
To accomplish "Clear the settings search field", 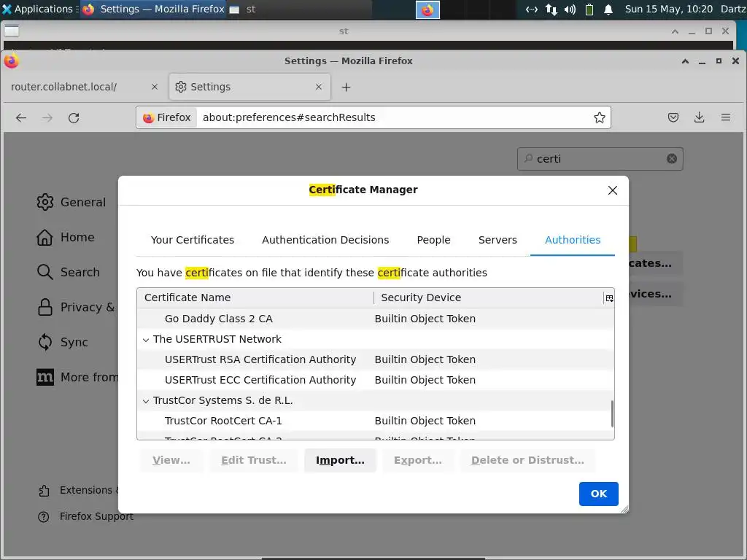I will click(x=672, y=158).
